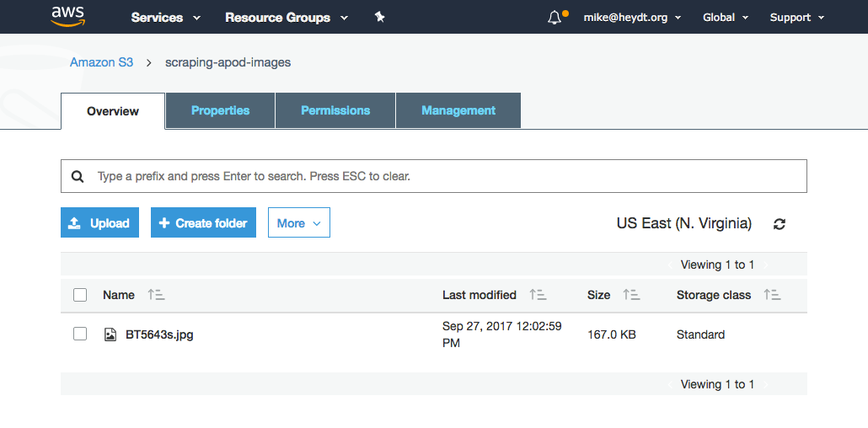Click the Amazon S3 breadcrumb link
Screen dimensions: 868x428
click(x=101, y=62)
